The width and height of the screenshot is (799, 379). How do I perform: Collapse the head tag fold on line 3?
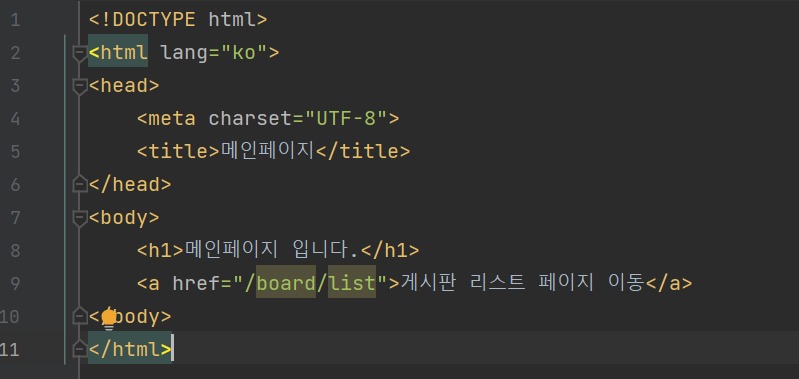(x=80, y=87)
